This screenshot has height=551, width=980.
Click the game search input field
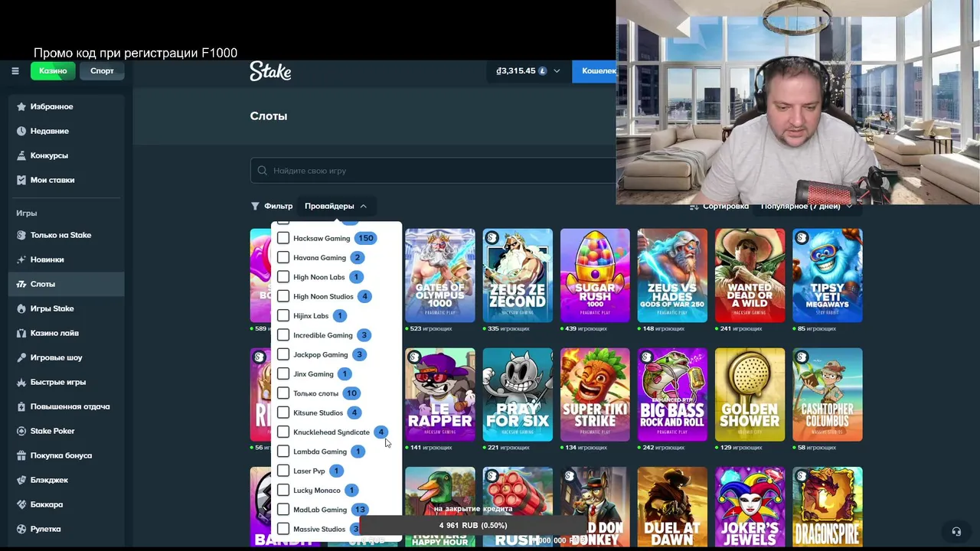pyautogui.click(x=433, y=171)
